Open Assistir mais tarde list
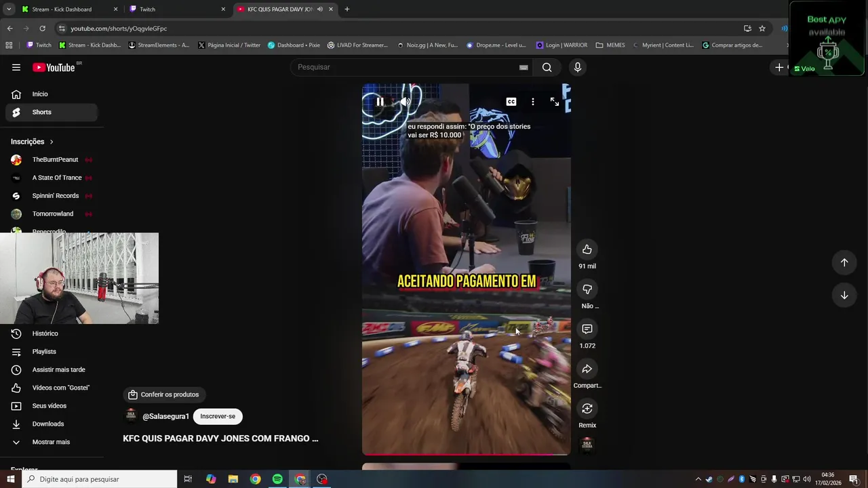868x488 pixels. pyautogui.click(x=52, y=369)
